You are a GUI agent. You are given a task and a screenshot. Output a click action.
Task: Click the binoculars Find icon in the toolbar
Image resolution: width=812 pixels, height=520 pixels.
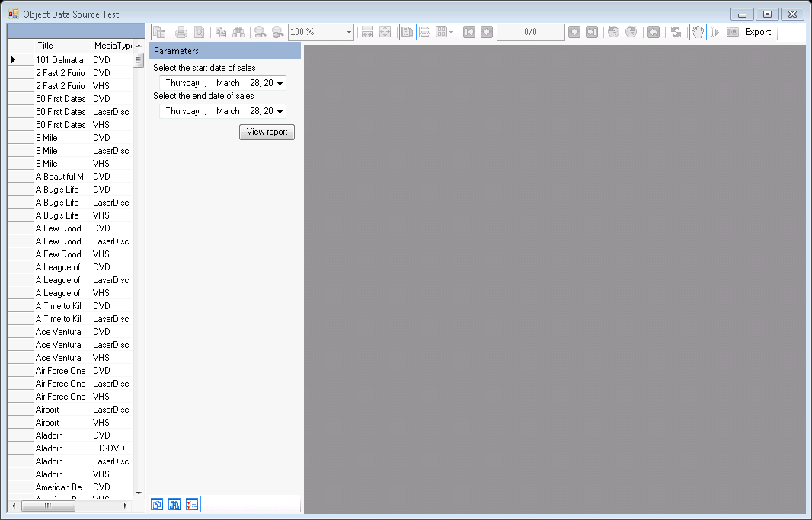pyautogui.click(x=238, y=32)
